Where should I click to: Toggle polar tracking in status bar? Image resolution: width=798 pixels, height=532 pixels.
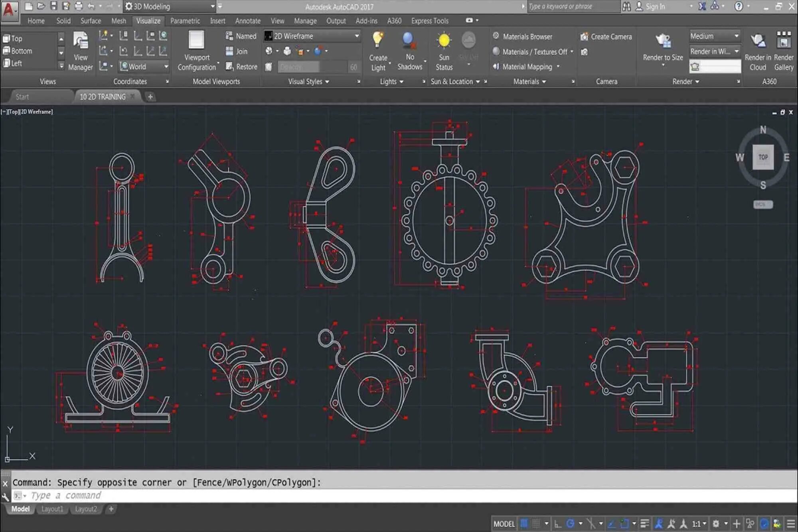click(x=570, y=523)
